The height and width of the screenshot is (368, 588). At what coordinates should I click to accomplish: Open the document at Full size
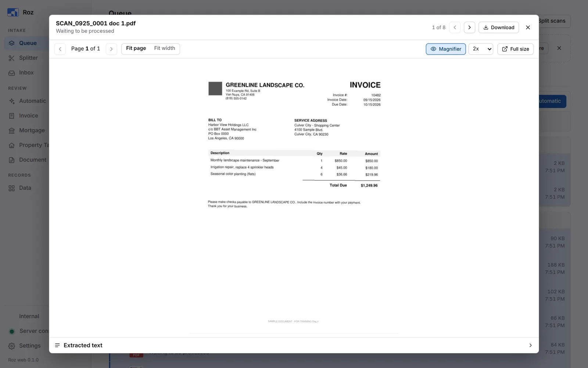pyautogui.click(x=515, y=49)
